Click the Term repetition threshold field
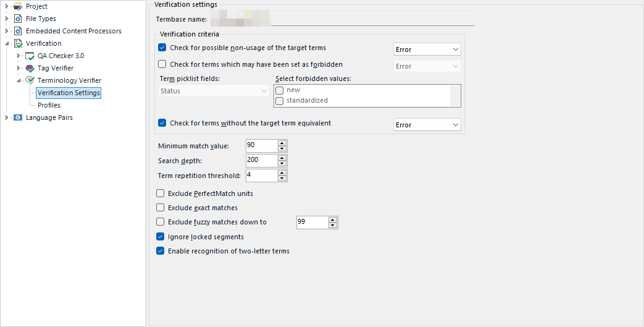 click(262, 175)
